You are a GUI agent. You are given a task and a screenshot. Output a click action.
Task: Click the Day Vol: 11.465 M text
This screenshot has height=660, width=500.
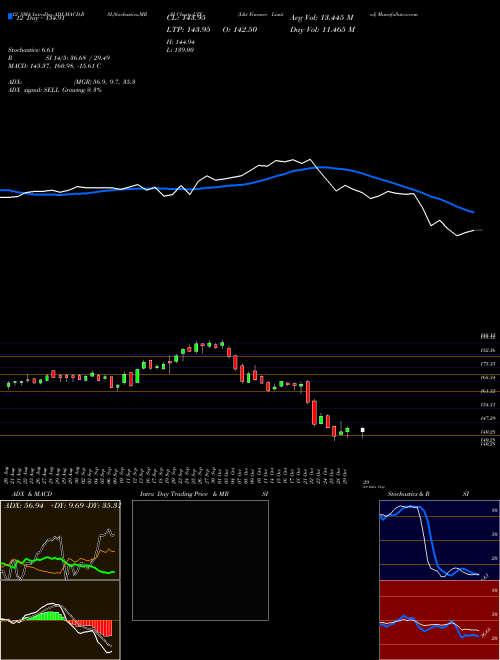point(322,29)
